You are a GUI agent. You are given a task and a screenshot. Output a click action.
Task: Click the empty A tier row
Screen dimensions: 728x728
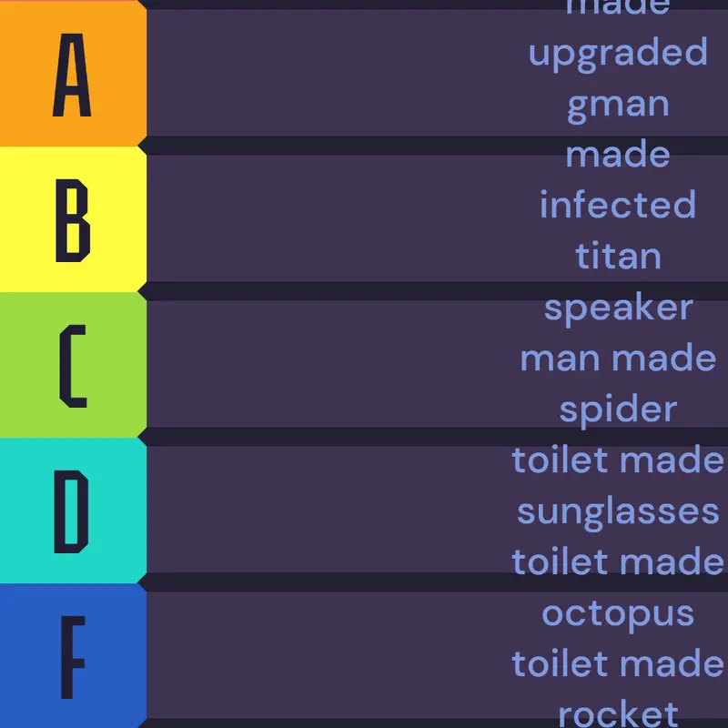[438, 73]
